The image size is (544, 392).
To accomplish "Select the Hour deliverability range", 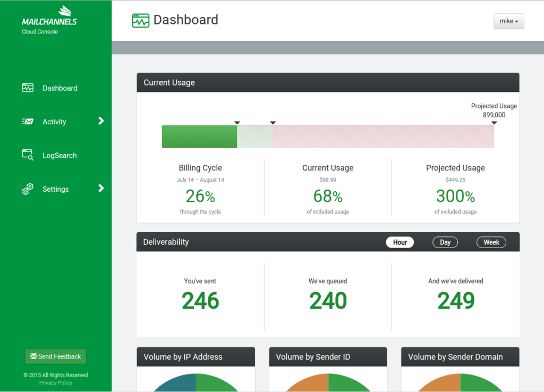I will (x=399, y=242).
